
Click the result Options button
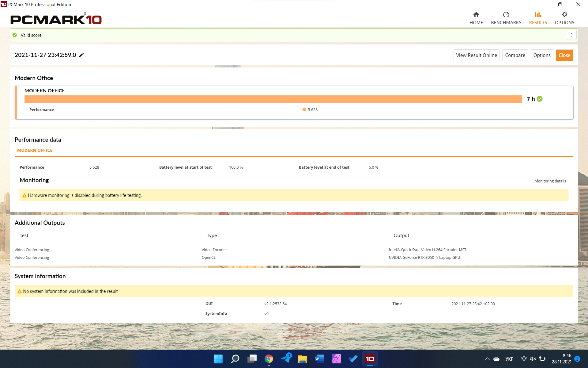point(542,55)
